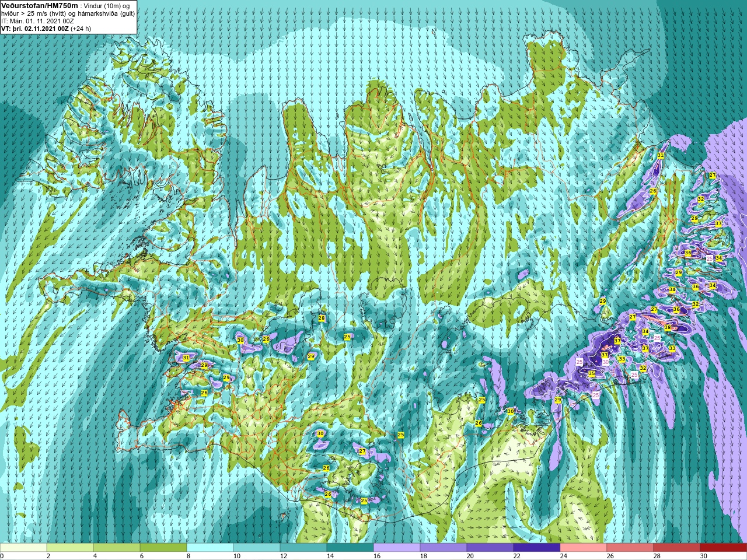Click the legend scale number "18"
This screenshot has height=560, width=747.
click(x=424, y=556)
